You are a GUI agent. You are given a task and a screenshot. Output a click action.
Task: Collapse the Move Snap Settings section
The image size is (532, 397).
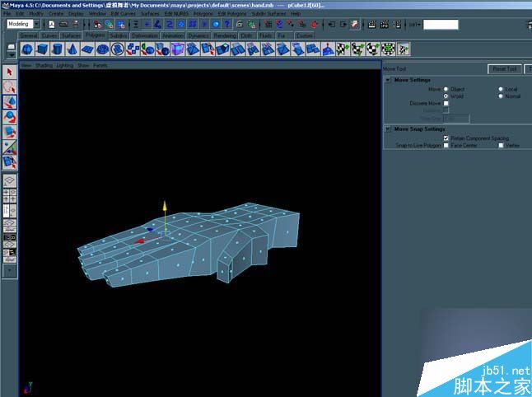388,129
